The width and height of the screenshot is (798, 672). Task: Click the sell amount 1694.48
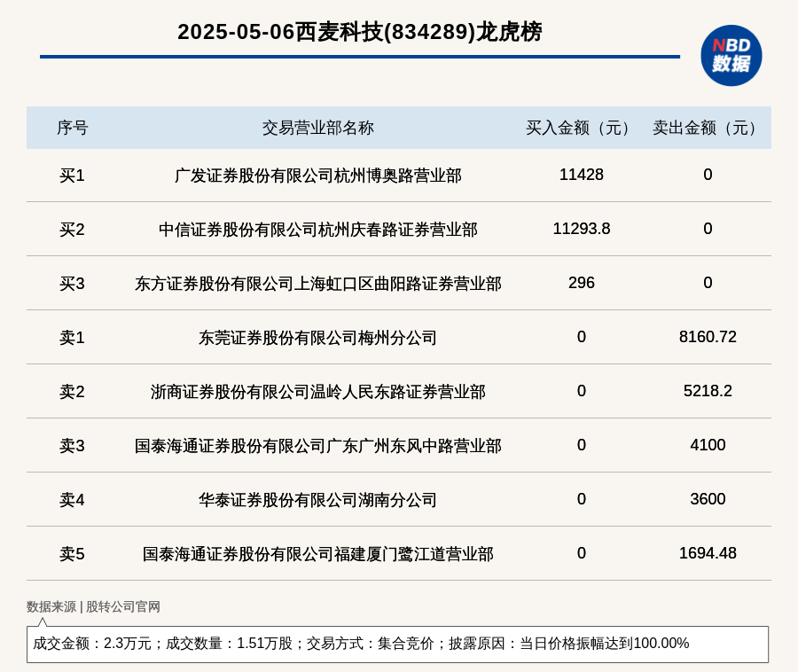[x=708, y=553]
